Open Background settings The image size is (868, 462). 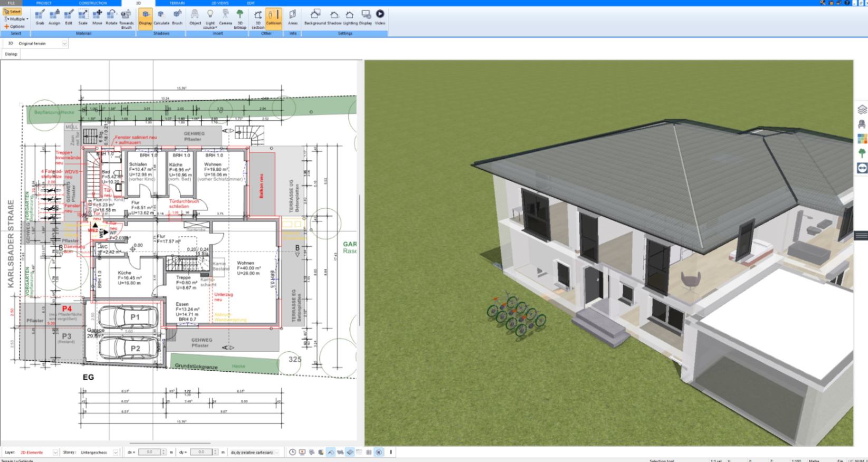315,17
